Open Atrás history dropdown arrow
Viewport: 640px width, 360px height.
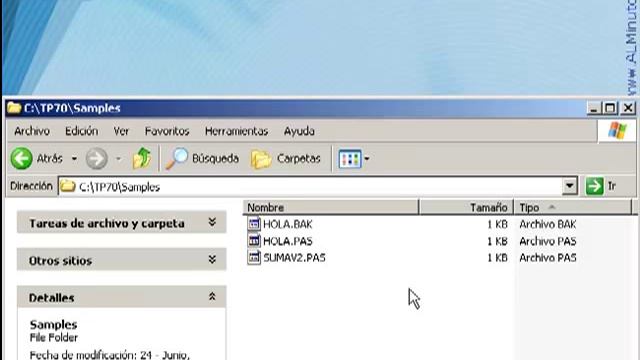coord(74,158)
